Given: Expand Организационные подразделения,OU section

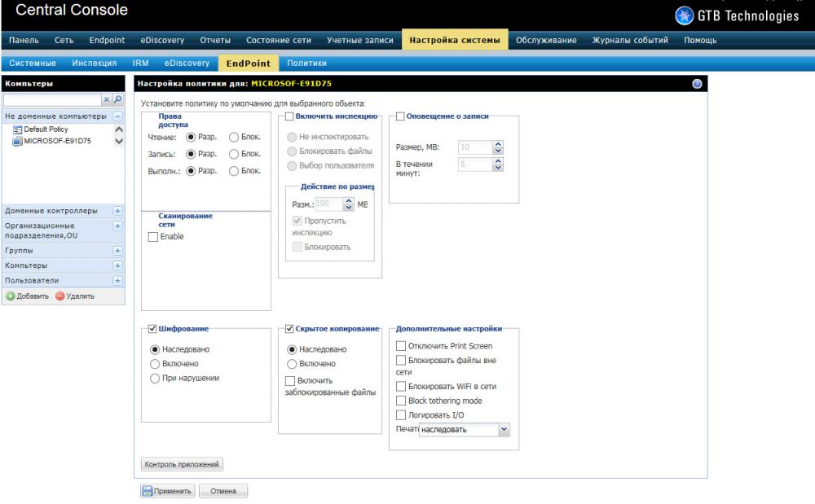Looking at the screenshot, I should point(117,226).
